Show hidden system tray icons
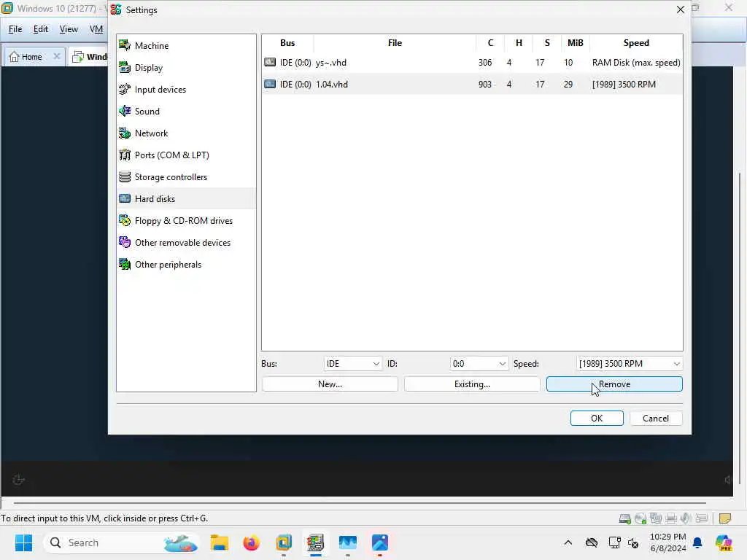The width and height of the screenshot is (747, 560). pyautogui.click(x=568, y=542)
